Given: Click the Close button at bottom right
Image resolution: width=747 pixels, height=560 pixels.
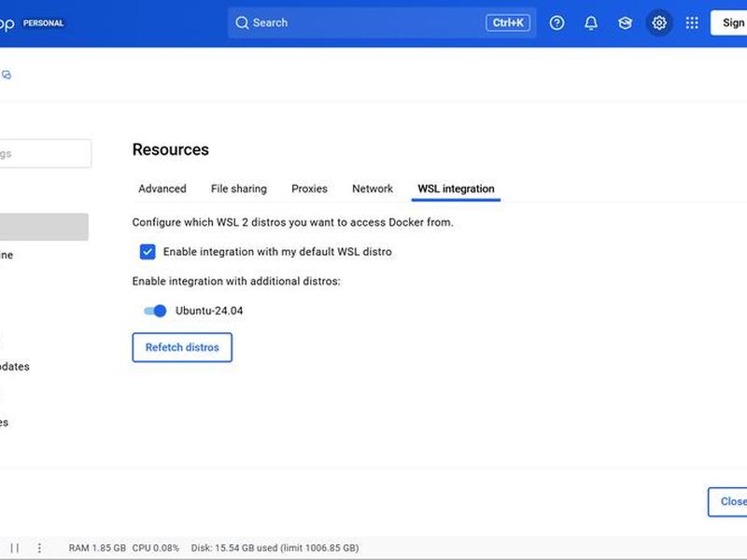Looking at the screenshot, I should click(728, 501).
